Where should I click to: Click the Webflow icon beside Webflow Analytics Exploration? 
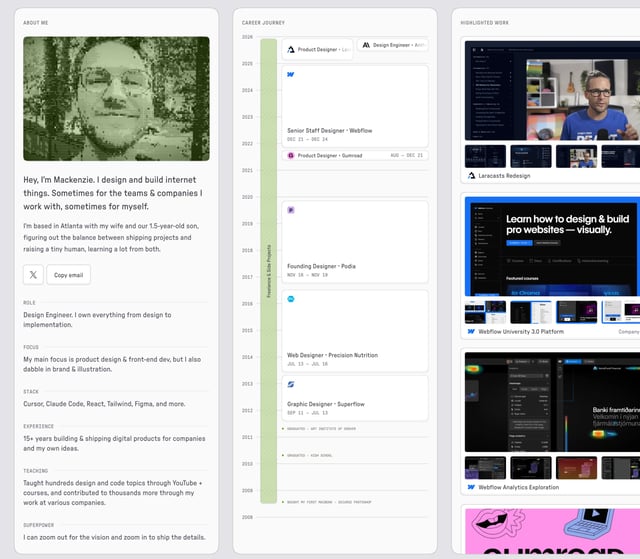click(x=471, y=488)
